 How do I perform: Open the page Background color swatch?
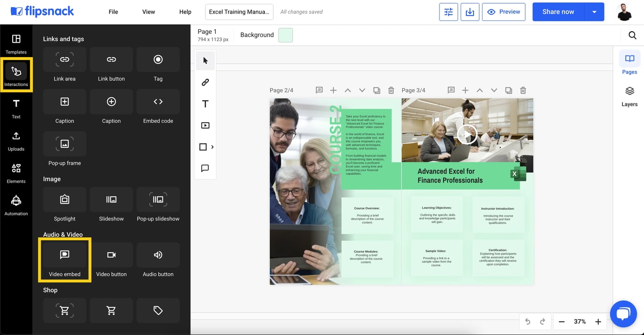click(x=285, y=35)
